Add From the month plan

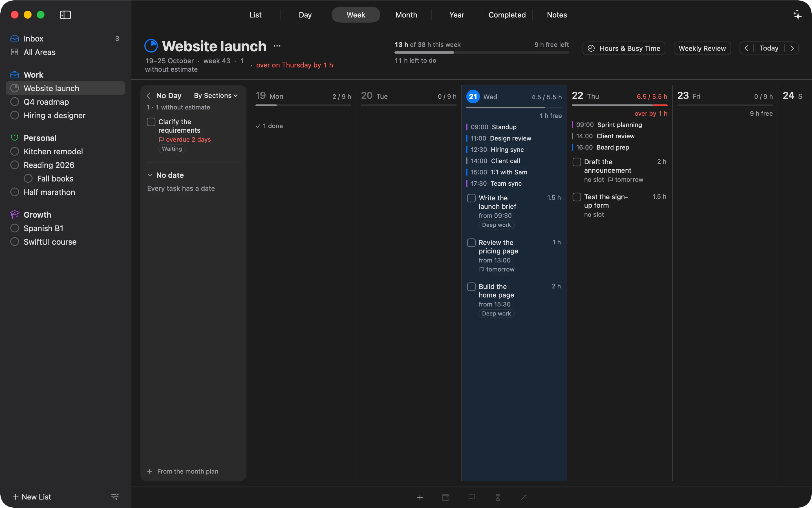182,471
